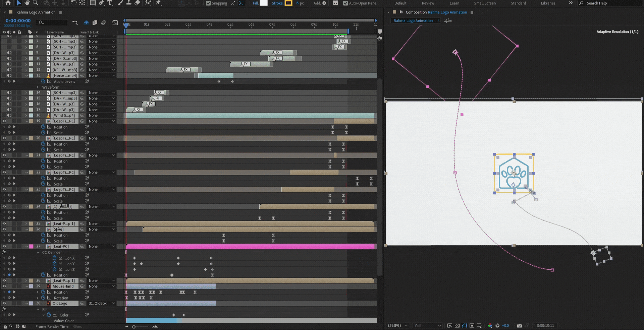Select the Eraser tool

137,3
